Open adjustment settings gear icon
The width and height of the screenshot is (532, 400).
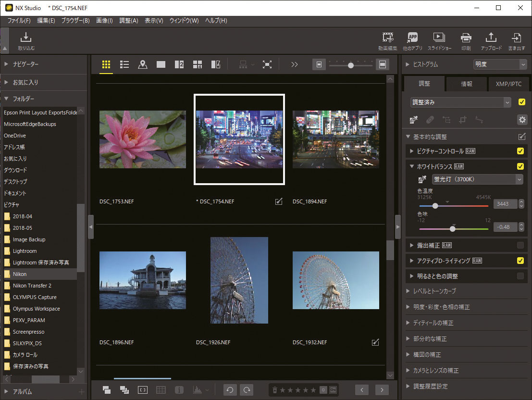[x=522, y=120]
